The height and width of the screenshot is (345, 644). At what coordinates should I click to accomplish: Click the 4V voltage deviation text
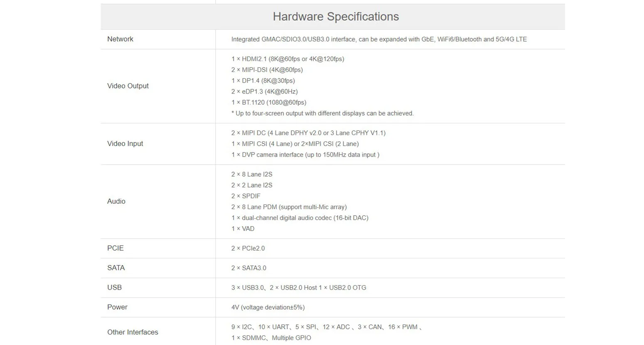(x=268, y=308)
